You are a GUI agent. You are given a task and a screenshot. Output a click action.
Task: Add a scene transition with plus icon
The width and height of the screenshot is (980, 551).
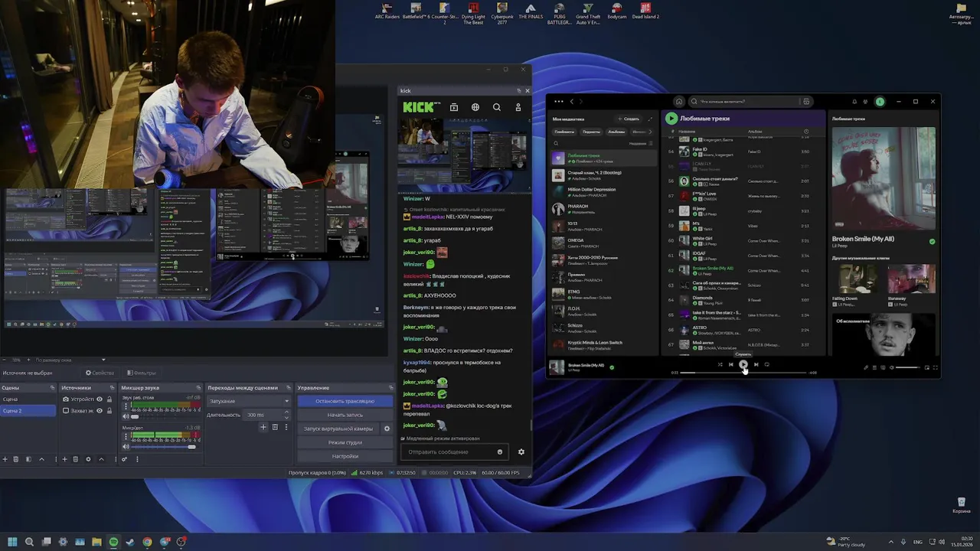click(263, 427)
